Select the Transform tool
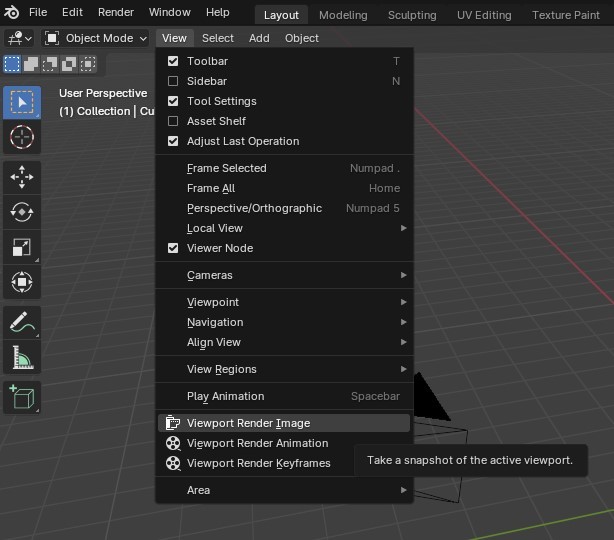Image resolution: width=614 pixels, height=540 pixels. click(22, 282)
